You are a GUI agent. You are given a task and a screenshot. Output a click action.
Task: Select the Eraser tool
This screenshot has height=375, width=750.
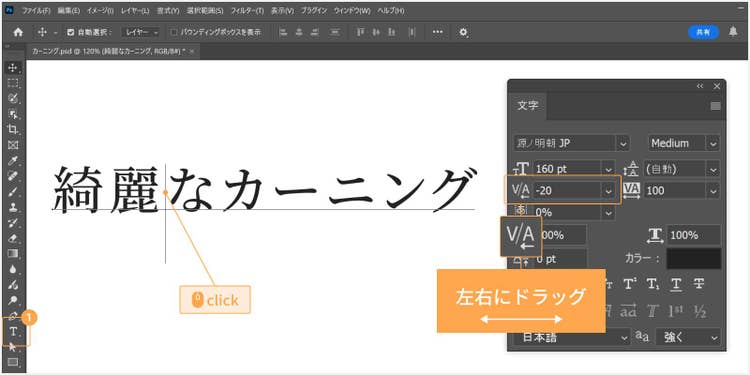[x=13, y=238]
